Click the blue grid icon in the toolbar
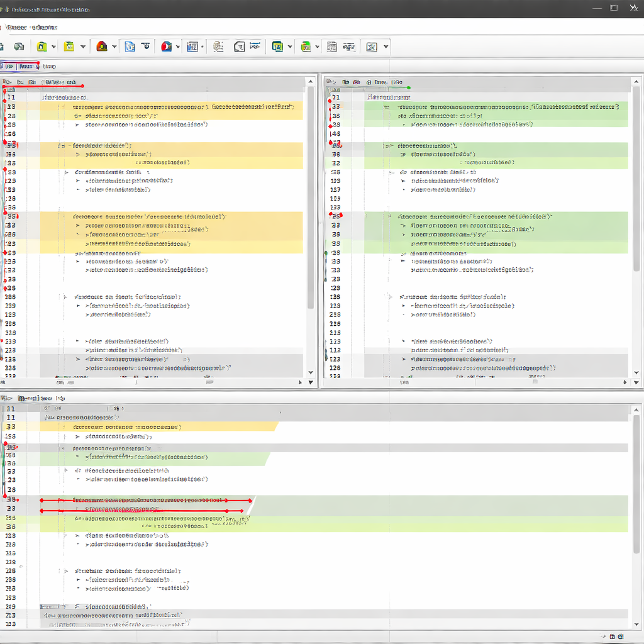 point(193,47)
